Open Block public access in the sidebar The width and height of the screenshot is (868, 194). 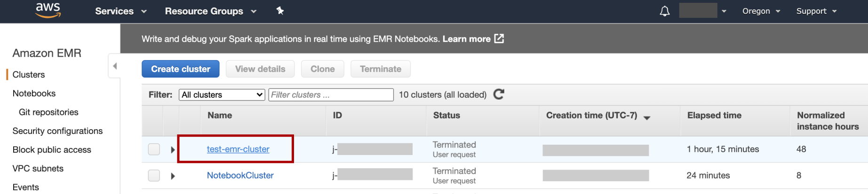[52, 150]
